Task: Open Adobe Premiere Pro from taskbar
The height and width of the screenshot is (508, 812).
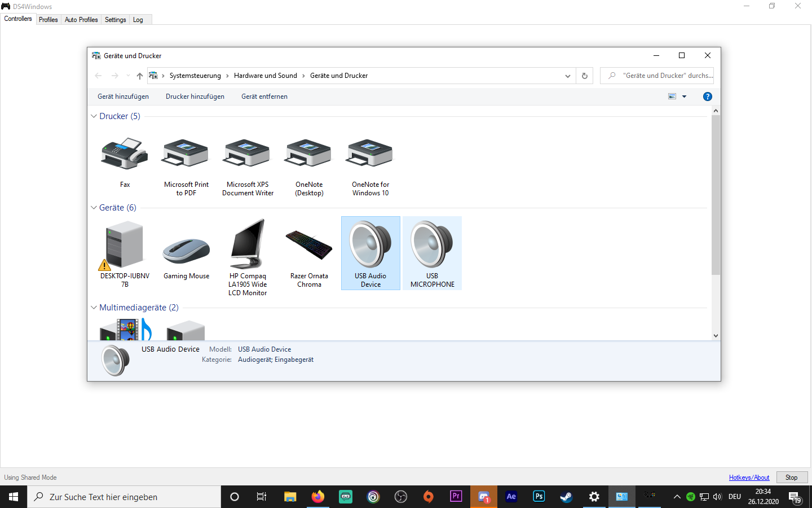Action: tap(456, 497)
